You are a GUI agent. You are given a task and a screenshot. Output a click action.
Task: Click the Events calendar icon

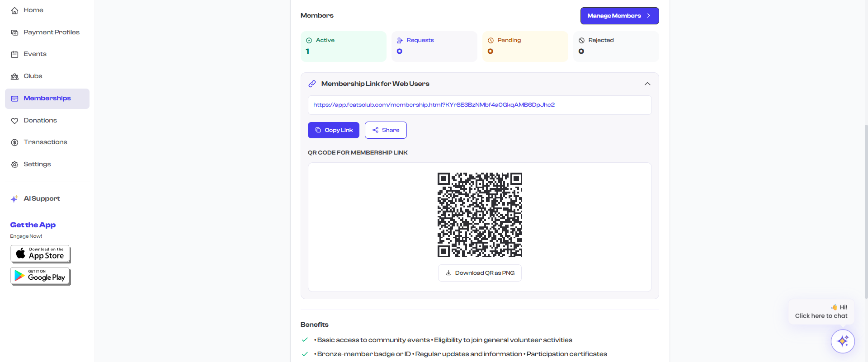point(14,54)
